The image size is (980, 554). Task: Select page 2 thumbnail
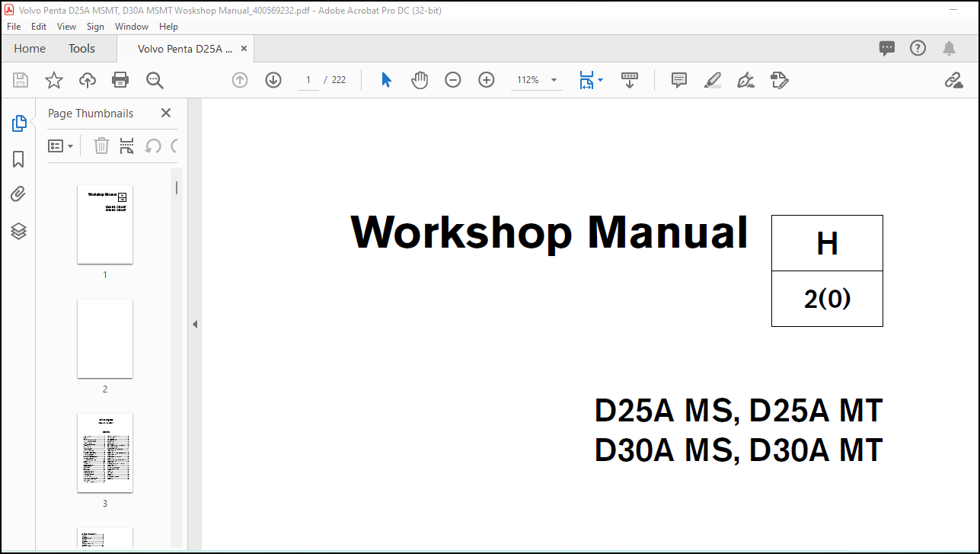[105, 338]
